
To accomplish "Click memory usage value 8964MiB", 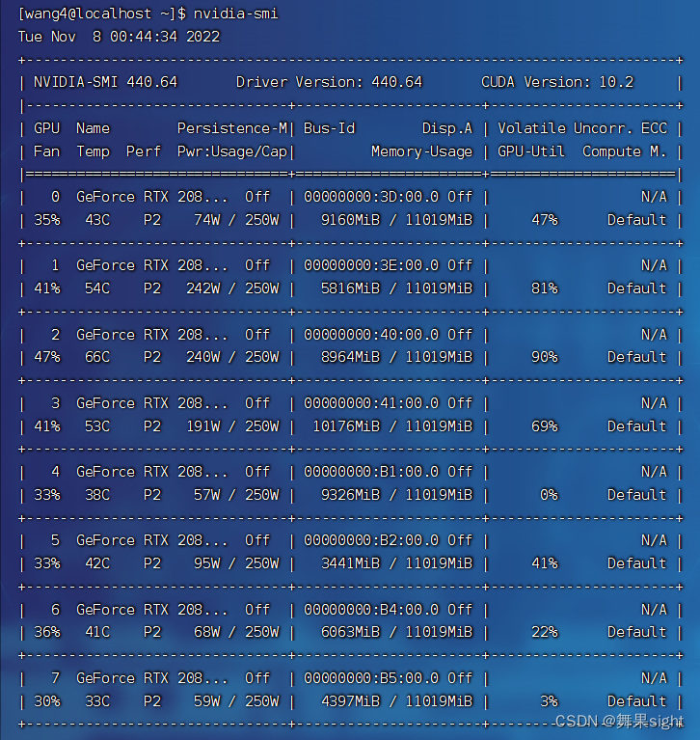I will point(350,357).
